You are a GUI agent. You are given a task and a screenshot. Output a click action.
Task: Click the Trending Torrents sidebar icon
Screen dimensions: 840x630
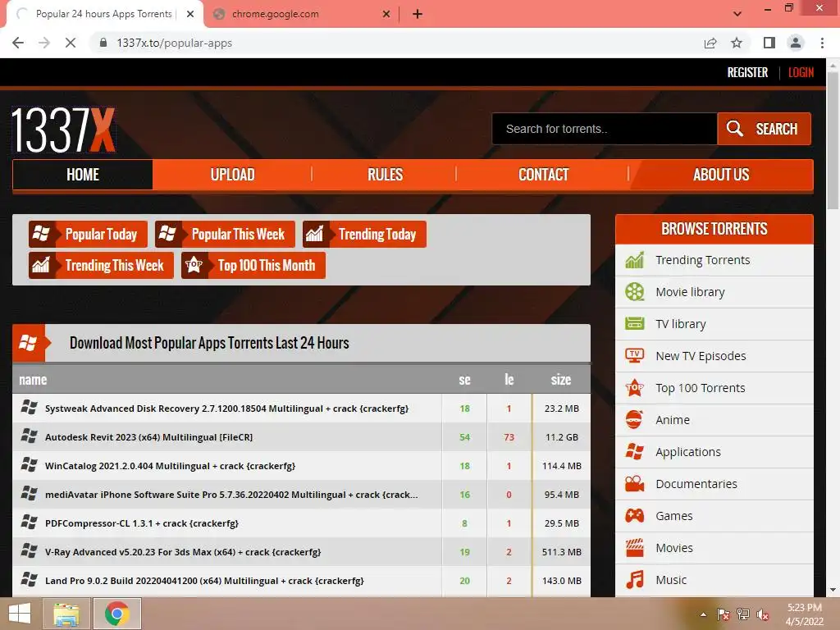click(634, 260)
